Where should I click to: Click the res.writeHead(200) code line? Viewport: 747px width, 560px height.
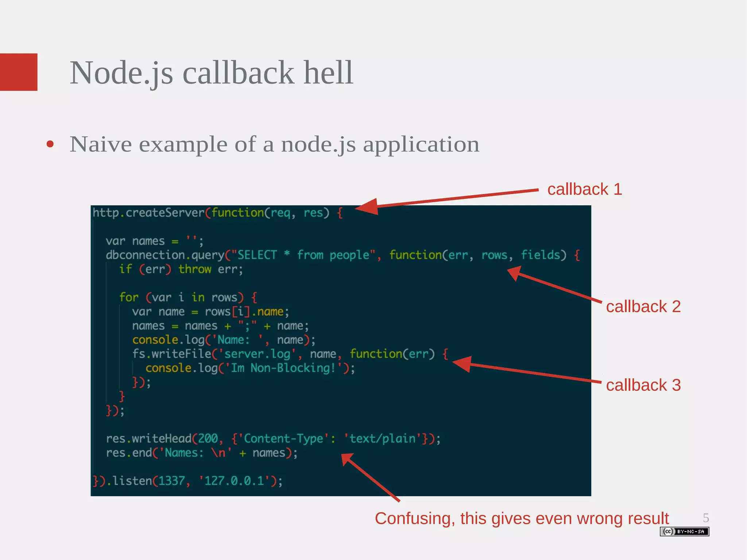(273, 439)
